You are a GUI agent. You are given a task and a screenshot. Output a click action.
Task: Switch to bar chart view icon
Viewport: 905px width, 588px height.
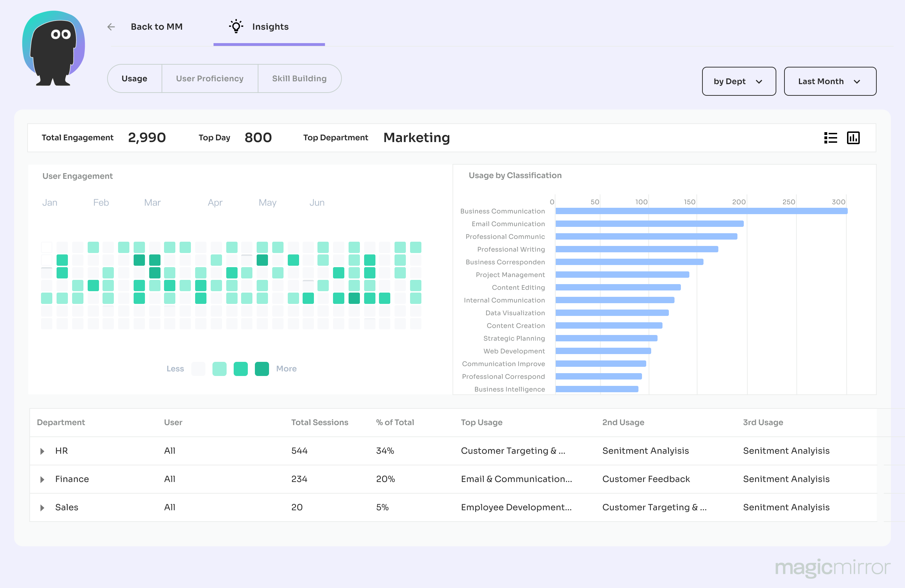(x=853, y=137)
